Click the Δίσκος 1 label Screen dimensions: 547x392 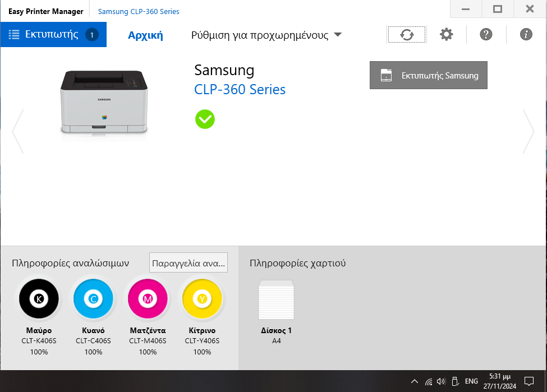point(276,330)
